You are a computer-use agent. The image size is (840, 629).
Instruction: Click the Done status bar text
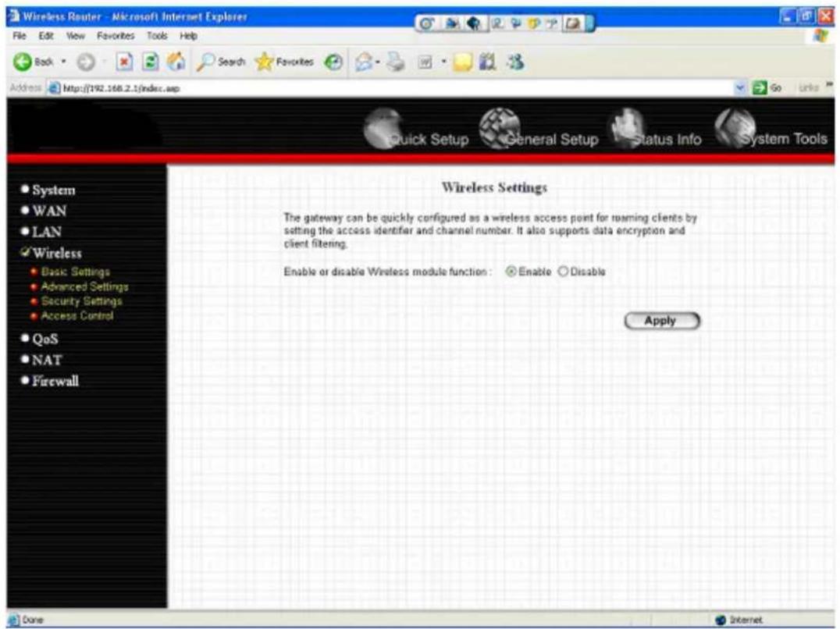32,620
